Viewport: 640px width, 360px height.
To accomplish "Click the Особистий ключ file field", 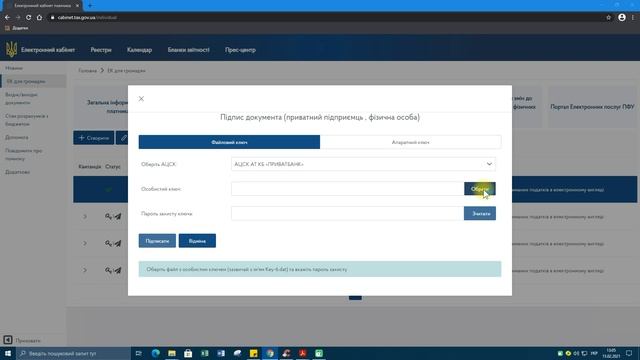I will pos(347,189).
